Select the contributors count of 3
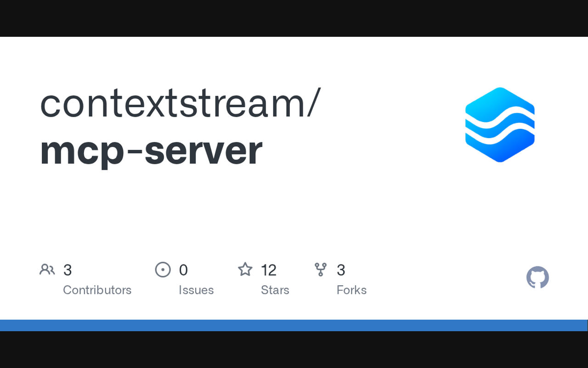The image size is (588, 368). (x=68, y=270)
